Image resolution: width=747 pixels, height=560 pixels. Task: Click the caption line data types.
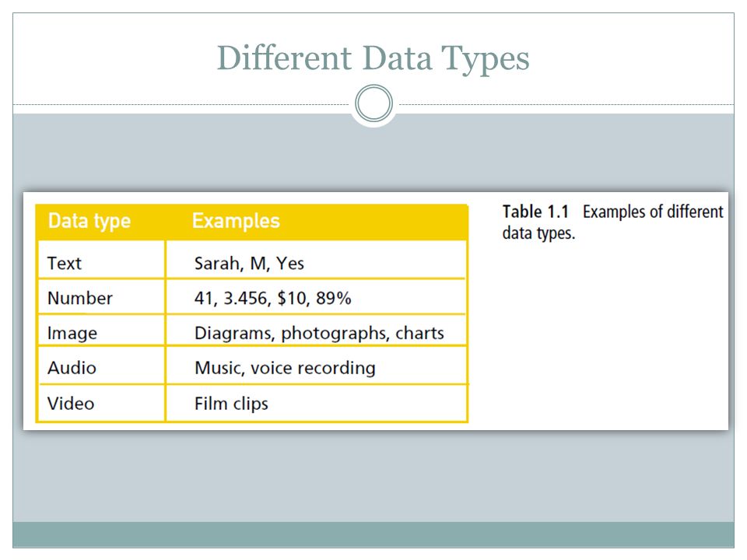[538, 233]
